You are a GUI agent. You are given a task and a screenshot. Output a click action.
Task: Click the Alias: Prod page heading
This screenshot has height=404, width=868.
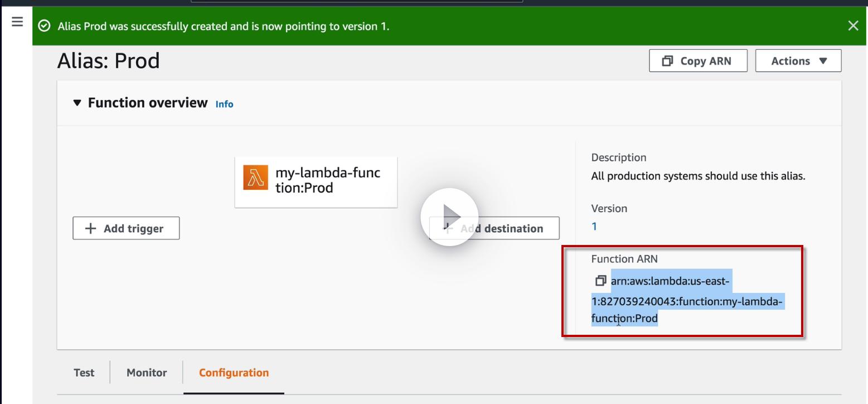[x=109, y=61]
